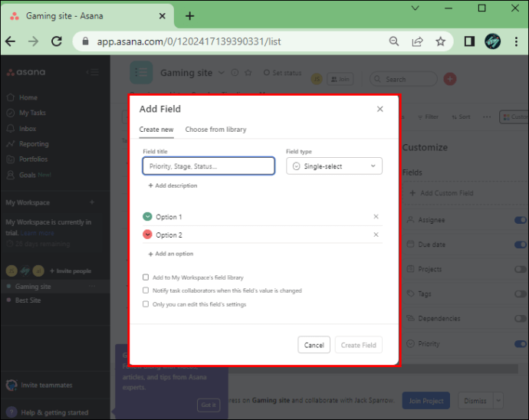Toggle the Tags field switch
The height and width of the screenshot is (420, 529).
[x=521, y=294]
